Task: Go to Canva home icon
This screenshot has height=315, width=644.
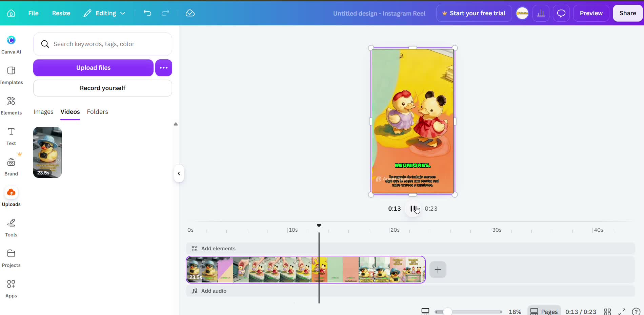Action: [x=11, y=13]
